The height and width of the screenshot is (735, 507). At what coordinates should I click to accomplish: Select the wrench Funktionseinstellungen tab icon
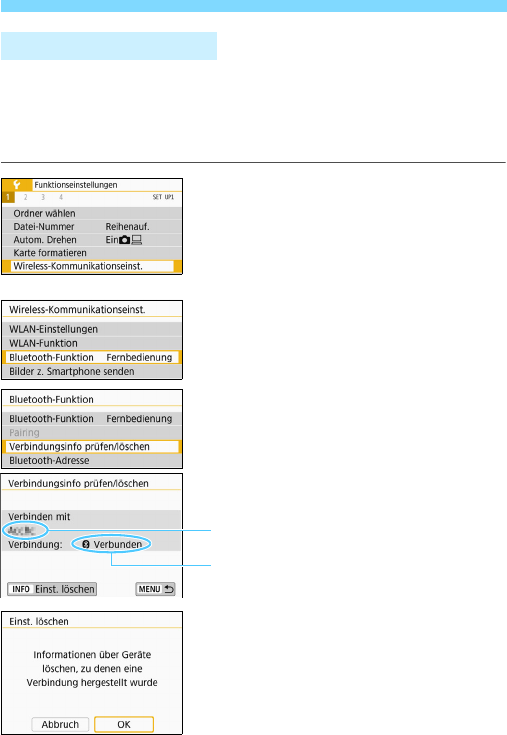[x=17, y=185]
